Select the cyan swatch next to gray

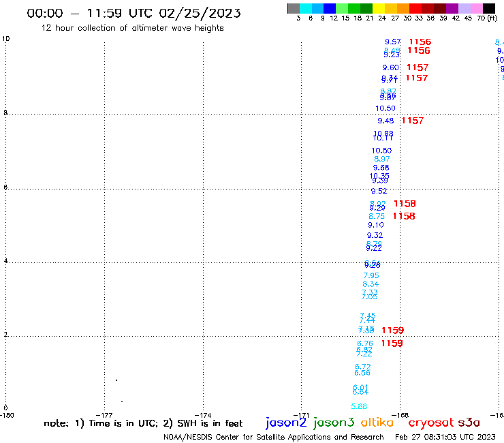tap(306, 8)
